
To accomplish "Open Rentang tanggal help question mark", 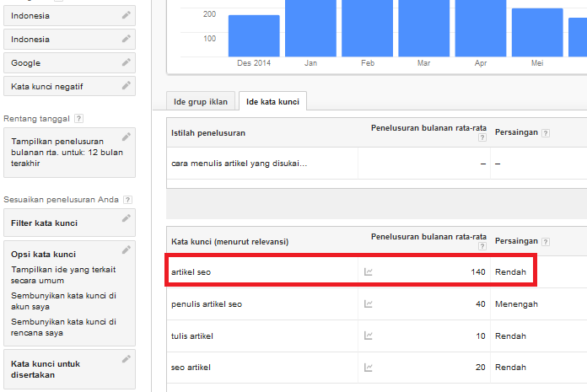I will tap(78, 119).
